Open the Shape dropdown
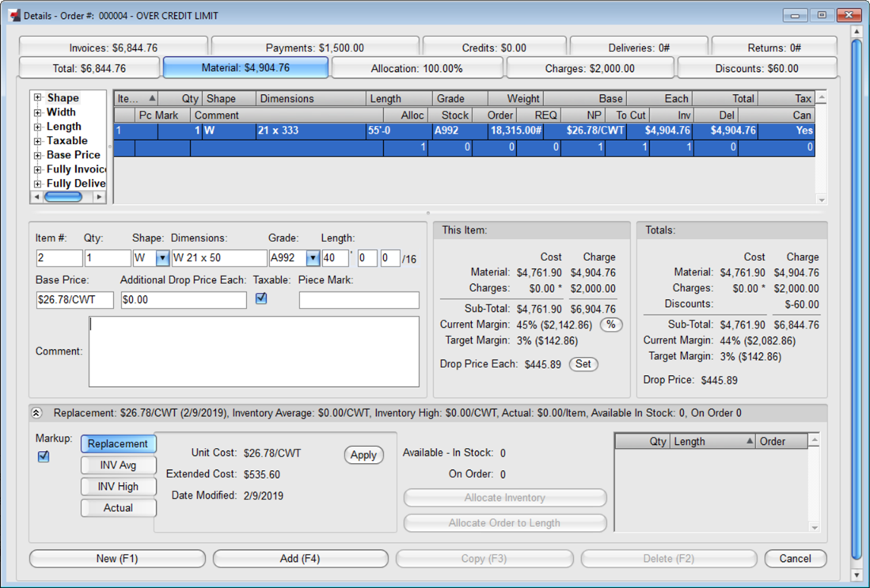Image resolution: width=870 pixels, height=588 pixels. tap(162, 258)
